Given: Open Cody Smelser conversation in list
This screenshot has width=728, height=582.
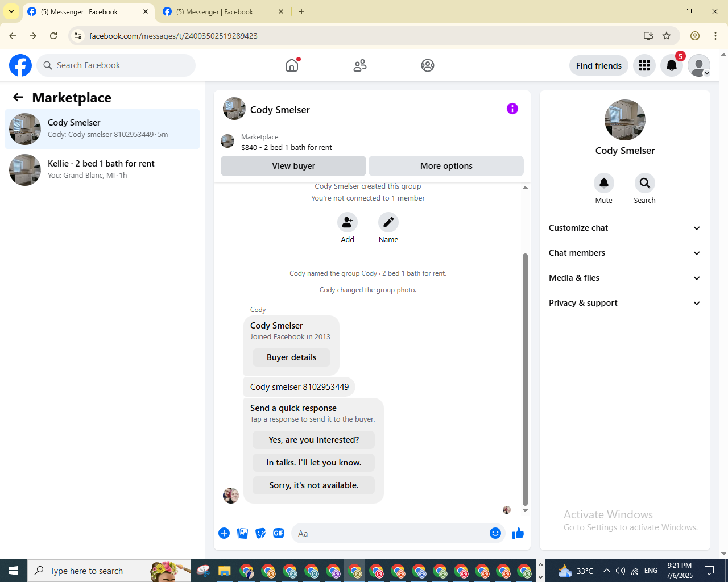Looking at the screenshot, I should 102,129.
